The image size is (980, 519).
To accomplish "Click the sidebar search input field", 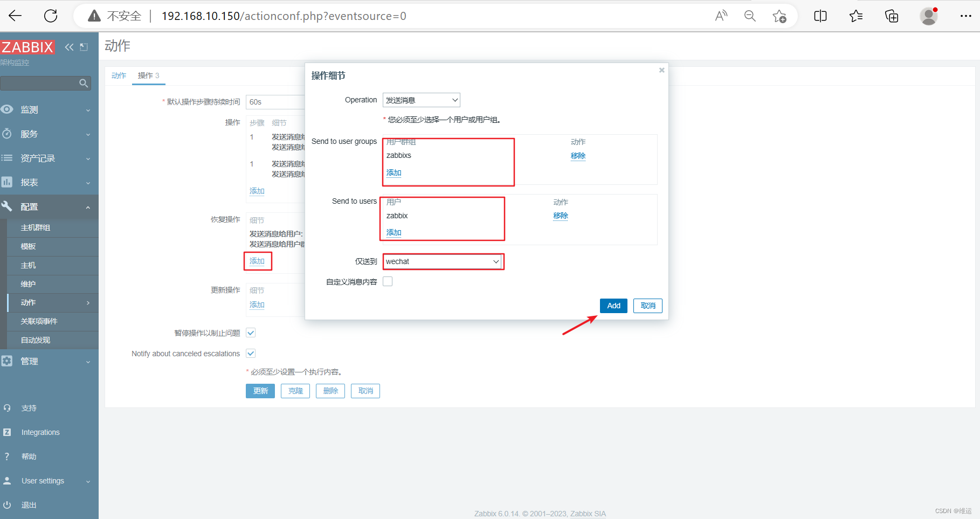I will pyautogui.click(x=39, y=83).
